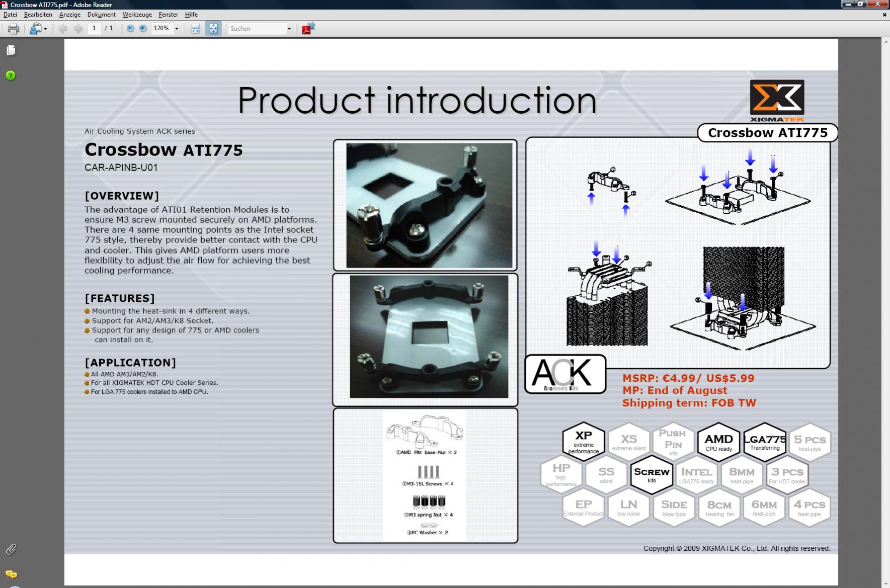Open the comments speech bubble icon
Viewport: 890px width, 588px height.
click(11, 574)
